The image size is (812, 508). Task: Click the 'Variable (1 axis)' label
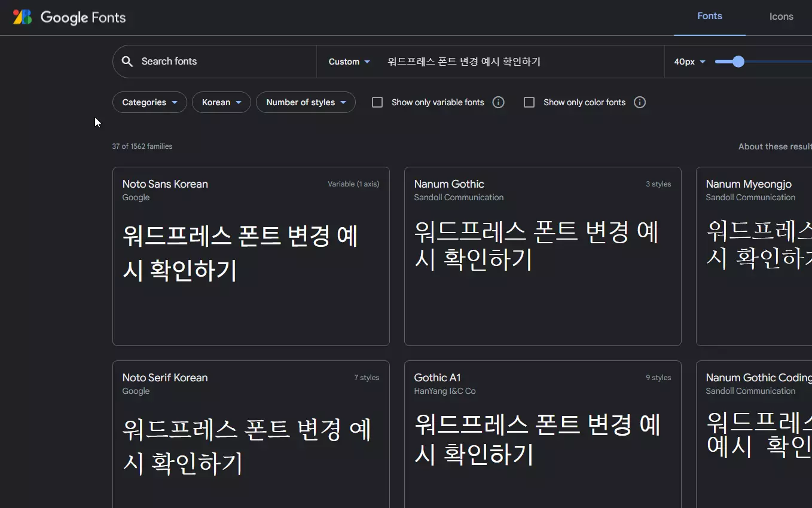click(353, 184)
